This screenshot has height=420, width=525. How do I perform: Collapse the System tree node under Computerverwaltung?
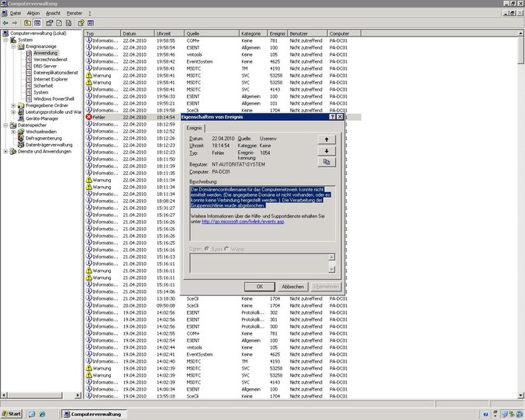[x=5, y=40]
